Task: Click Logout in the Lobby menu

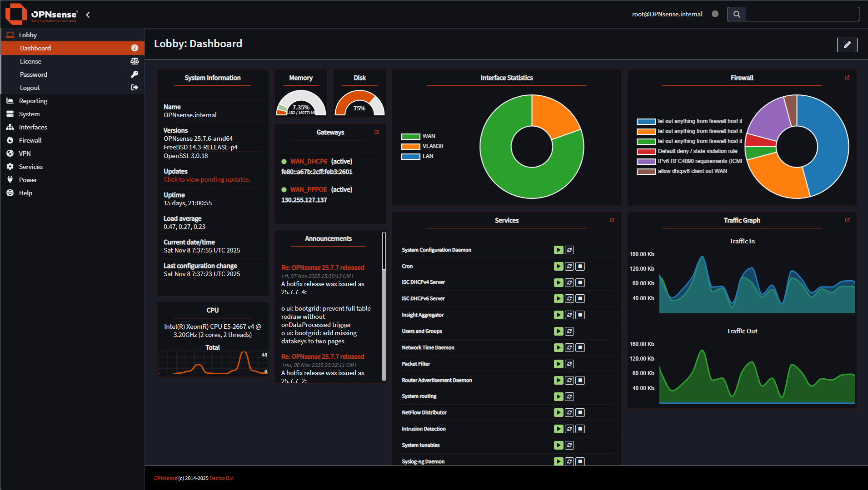Action: coord(30,87)
